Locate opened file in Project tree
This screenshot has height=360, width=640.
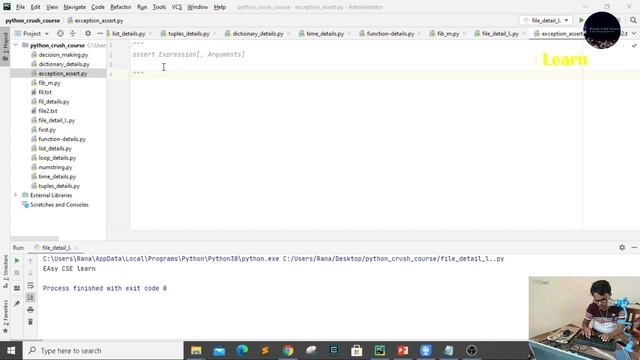[x=60, y=33]
